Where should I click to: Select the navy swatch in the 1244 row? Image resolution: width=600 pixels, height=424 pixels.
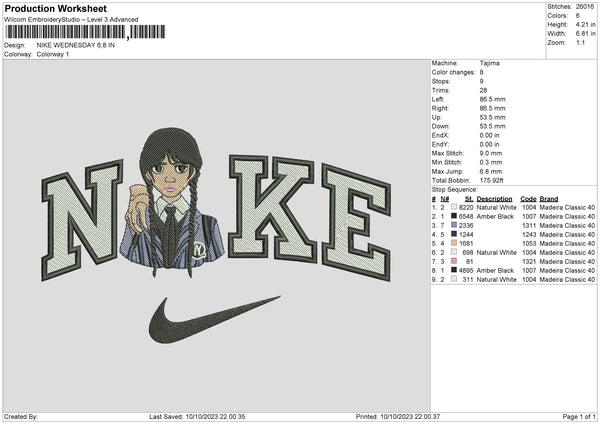(x=454, y=234)
